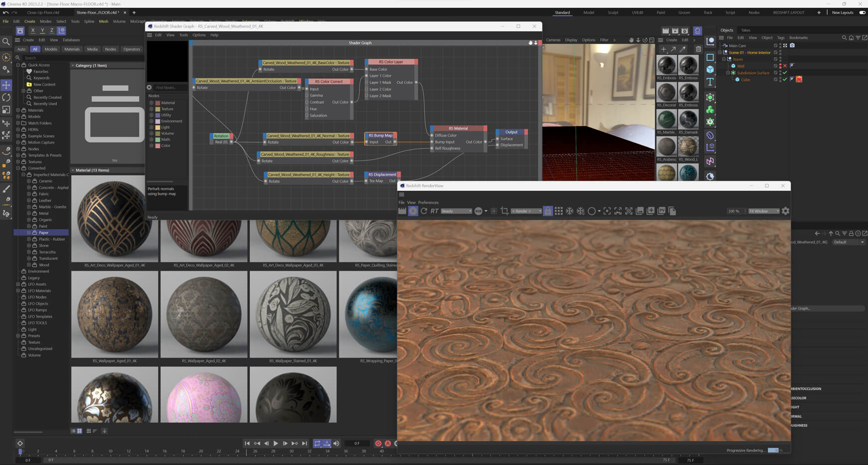Expand the Wood folder in asset tree
The width and height of the screenshot is (868, 465).
[x=29, y=265]
